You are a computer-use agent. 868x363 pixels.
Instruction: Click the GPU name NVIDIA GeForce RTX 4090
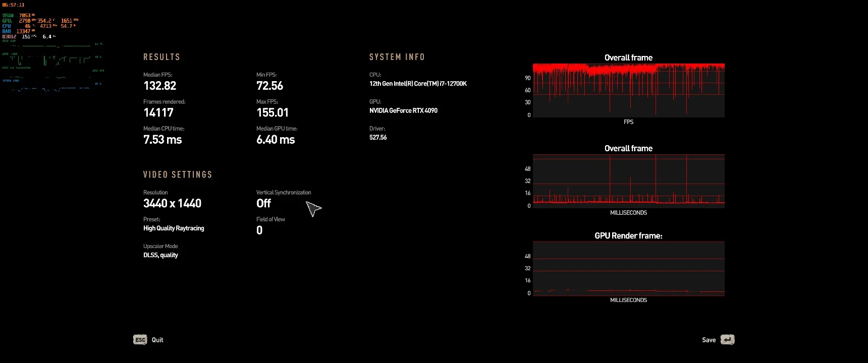tap(404, 110)
